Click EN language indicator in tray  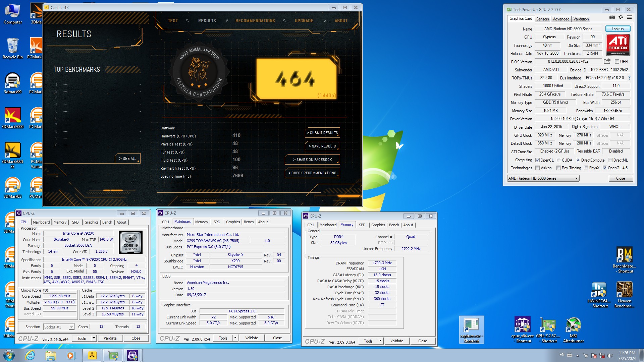click(562, 355)
